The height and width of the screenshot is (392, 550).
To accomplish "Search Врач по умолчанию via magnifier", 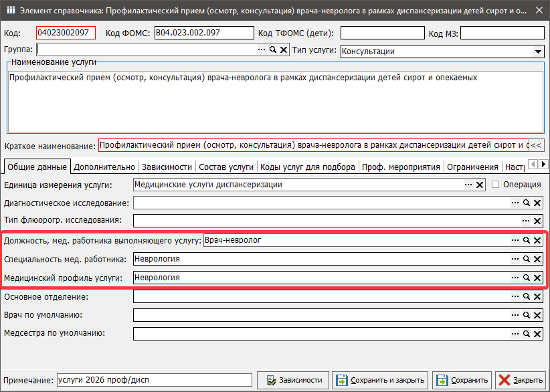I will [x=526, y=315].
